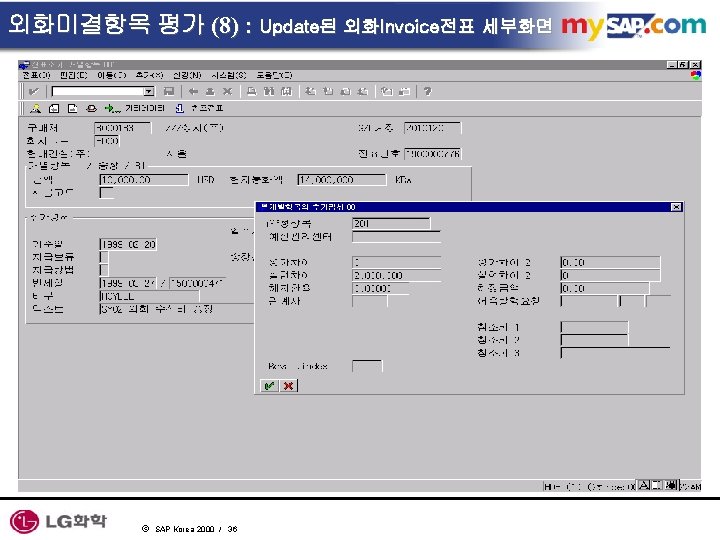Screen dimensions: 720x540
Task: Click the small box below the amount field
Action: click(107, 192)
